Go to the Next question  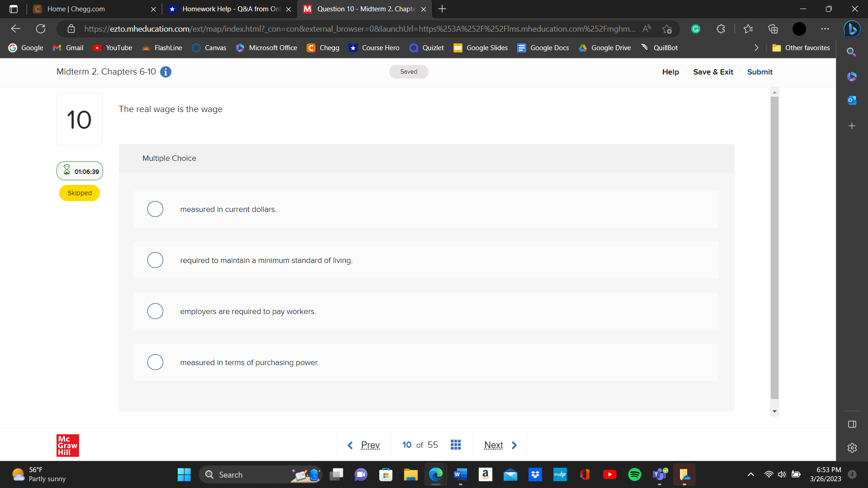pos(494,445)
